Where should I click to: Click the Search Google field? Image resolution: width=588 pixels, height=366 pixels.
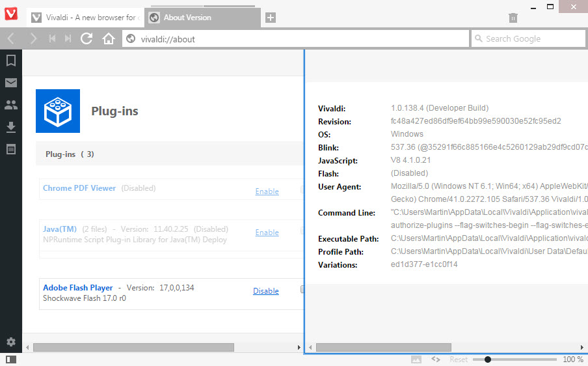pos(528,38)
